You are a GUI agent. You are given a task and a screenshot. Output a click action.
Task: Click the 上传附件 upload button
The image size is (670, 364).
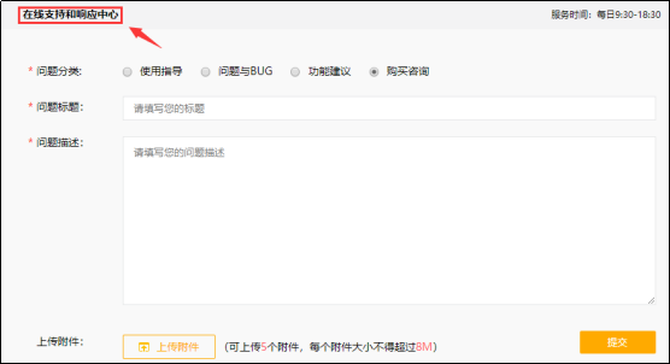169,346
